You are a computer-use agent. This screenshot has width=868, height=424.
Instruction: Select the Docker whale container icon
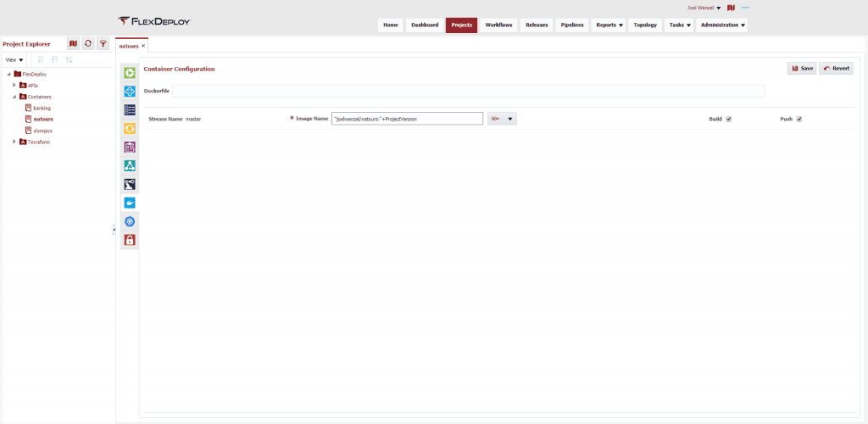click(130, 203)
